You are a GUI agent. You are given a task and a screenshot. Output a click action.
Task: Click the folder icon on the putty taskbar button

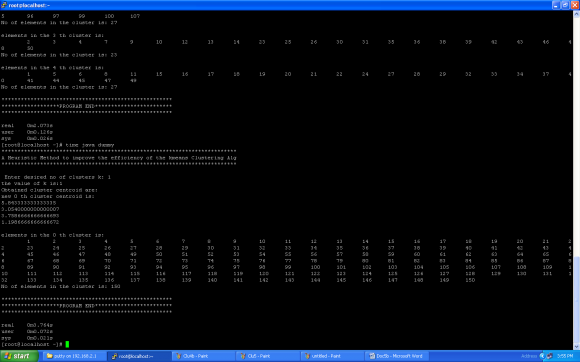[50, 356]
